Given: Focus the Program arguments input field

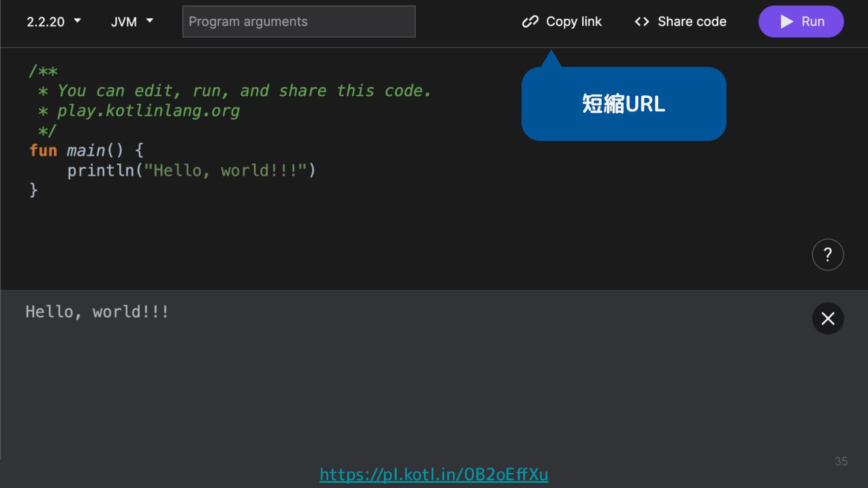Looking at the screenshot, I should [299, 22].
